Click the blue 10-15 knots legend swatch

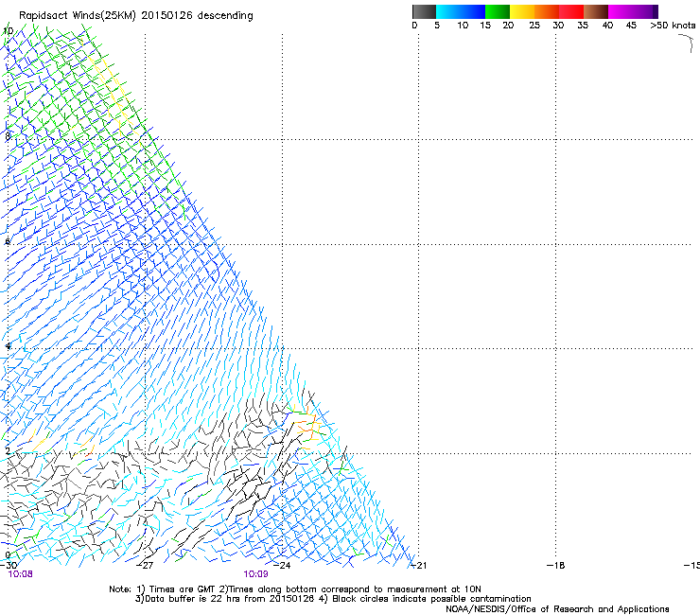473,11
